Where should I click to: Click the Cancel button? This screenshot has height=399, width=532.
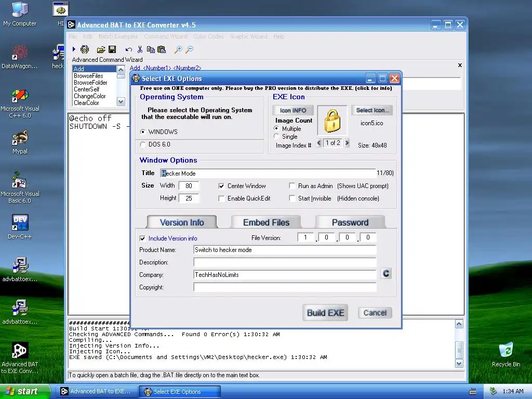375,313
